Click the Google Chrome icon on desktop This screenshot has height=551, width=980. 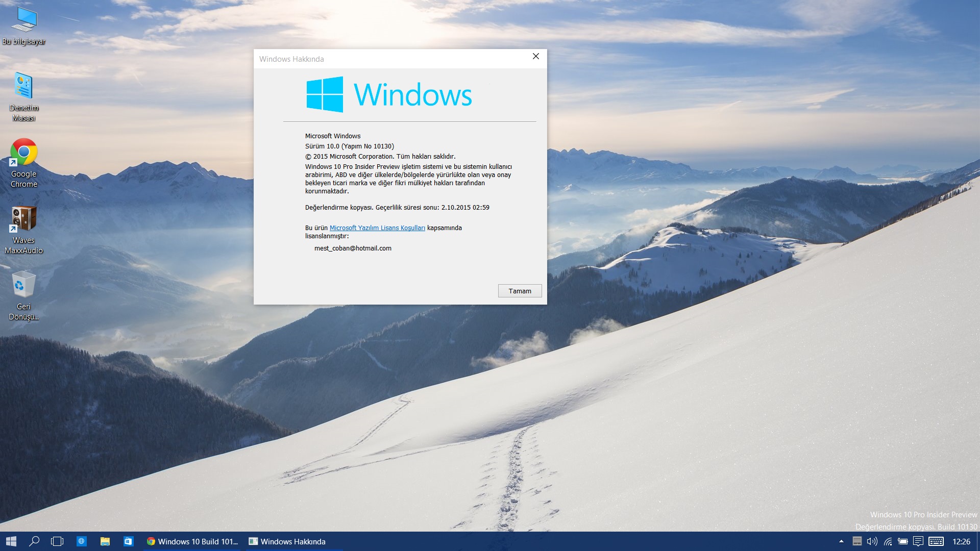(23, 152)
